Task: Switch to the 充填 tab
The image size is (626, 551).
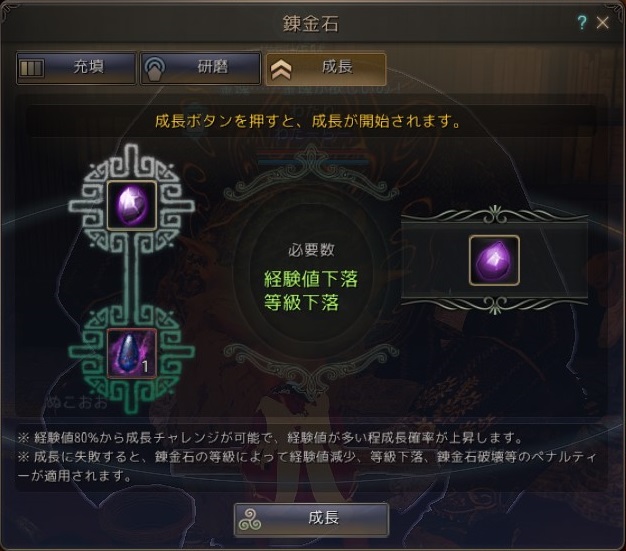Action: [x=76, y=68]
